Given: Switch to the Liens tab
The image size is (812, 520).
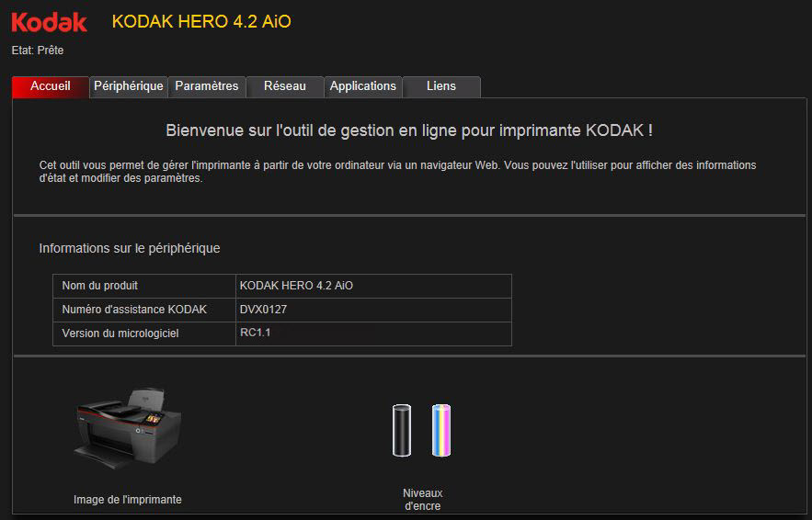Looking at the screenshot, I should click(441, 86).
